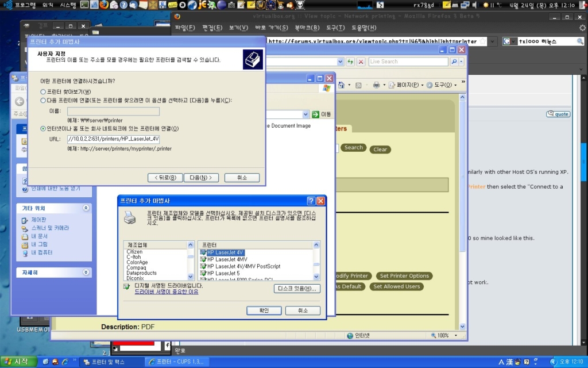Open the IE address bar dropdown arrow
588x368 pixels.
340,62
